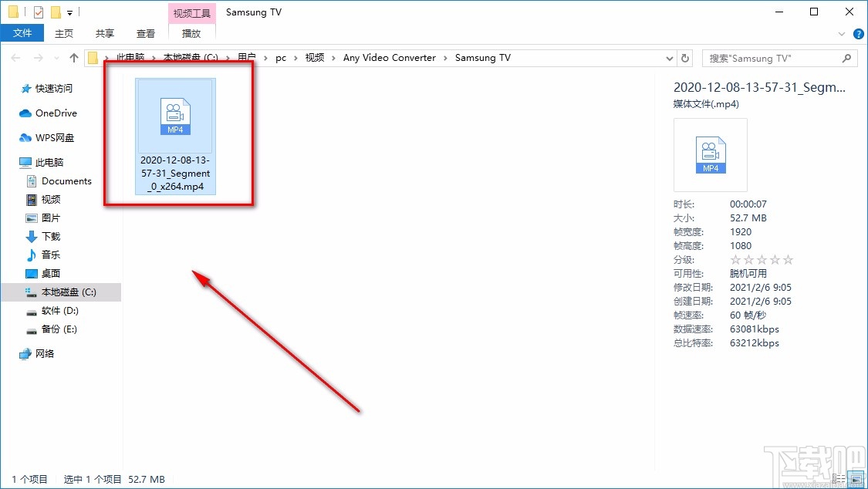Viewport: 868px width, 489px height.
Task: Go up one folder level using the up arrow
Action: coord(73,57)
